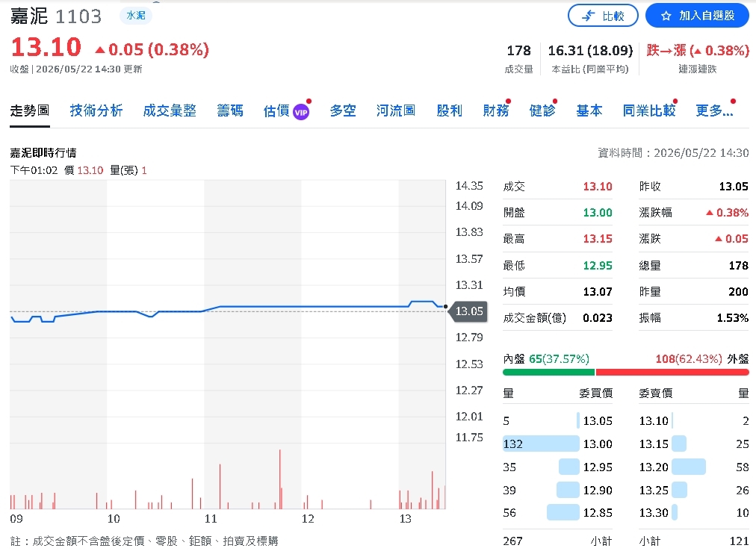The height and width of the screenshot is (557, 756).
Task: Click the 嘉泥 1103 stock title
Action: (x=56, y=16)
